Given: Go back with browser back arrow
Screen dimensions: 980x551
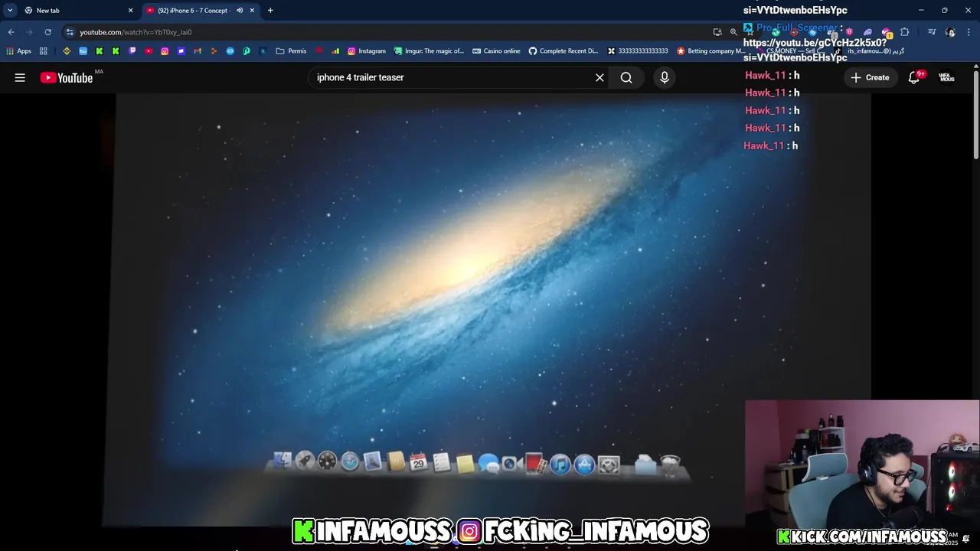Looking at the screenshot, I should point(11,32).
